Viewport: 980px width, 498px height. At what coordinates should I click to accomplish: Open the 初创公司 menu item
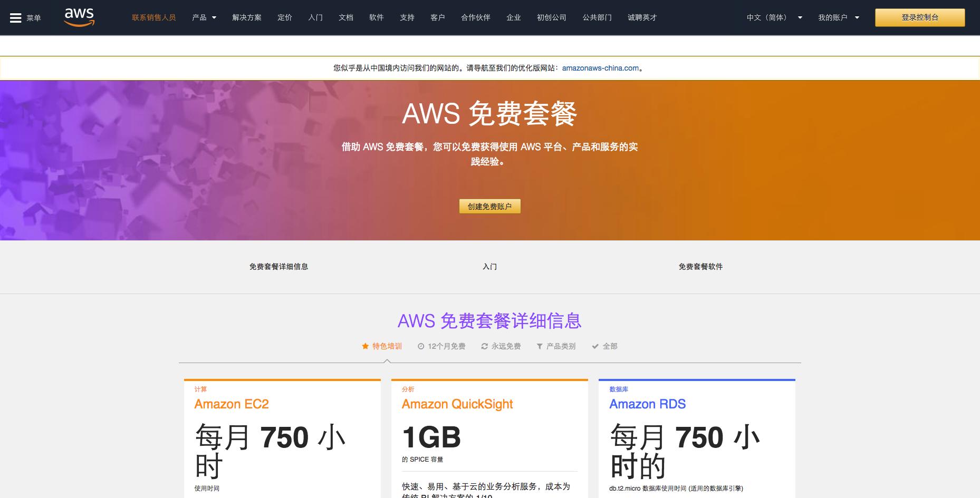point(552,17)
